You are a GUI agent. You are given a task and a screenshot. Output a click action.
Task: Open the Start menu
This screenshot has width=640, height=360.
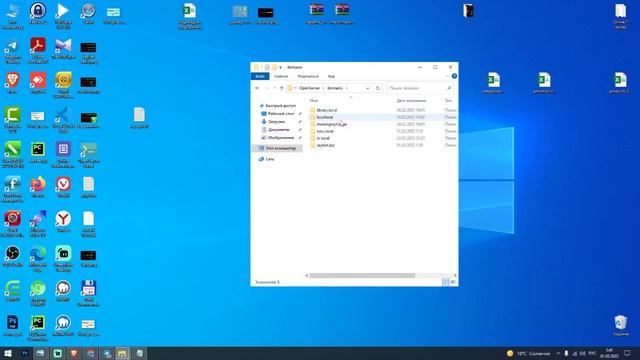8,353
